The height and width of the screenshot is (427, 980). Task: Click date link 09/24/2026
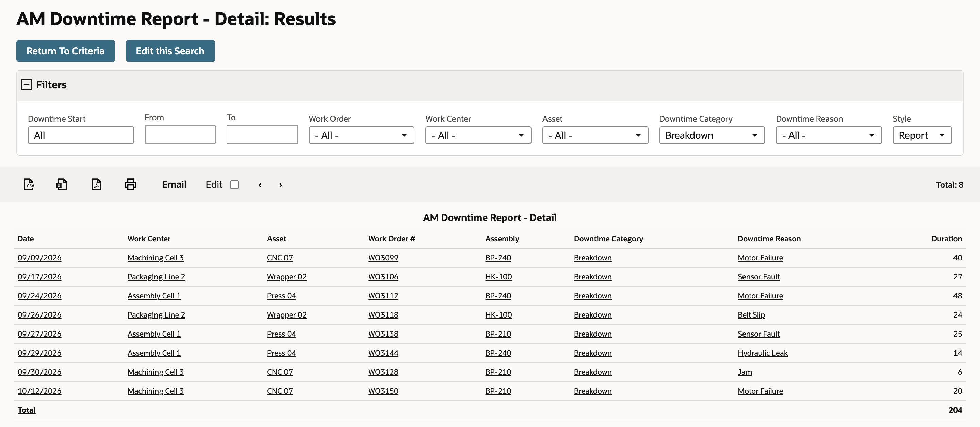click(x=39, y=296)
